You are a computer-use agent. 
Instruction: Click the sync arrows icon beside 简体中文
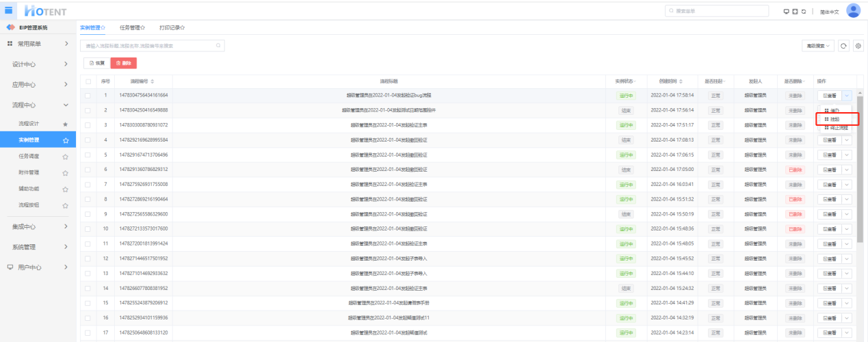coord(804,12)
